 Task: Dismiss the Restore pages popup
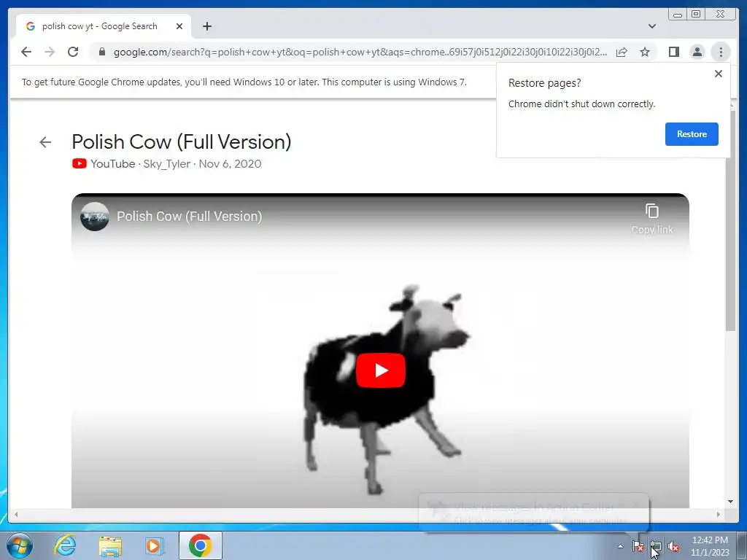coord(719,74)
